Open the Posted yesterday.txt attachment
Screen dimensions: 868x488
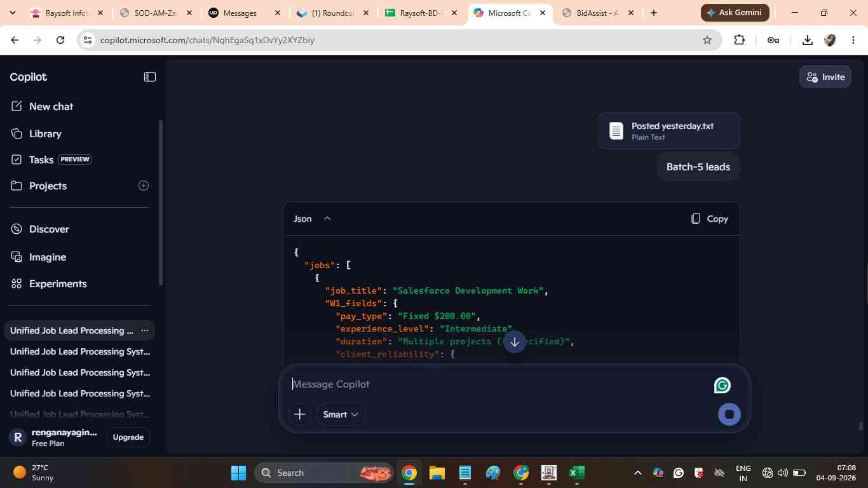point(668,131)
